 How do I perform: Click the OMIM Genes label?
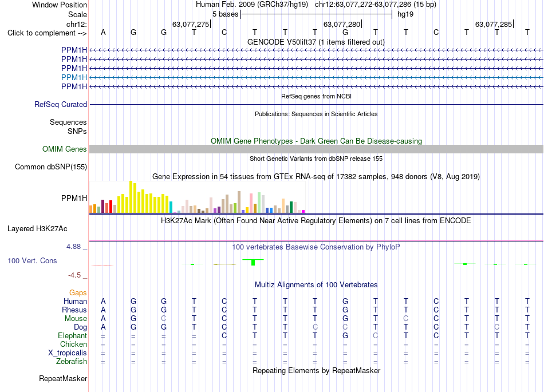click(x=64, y=149)
